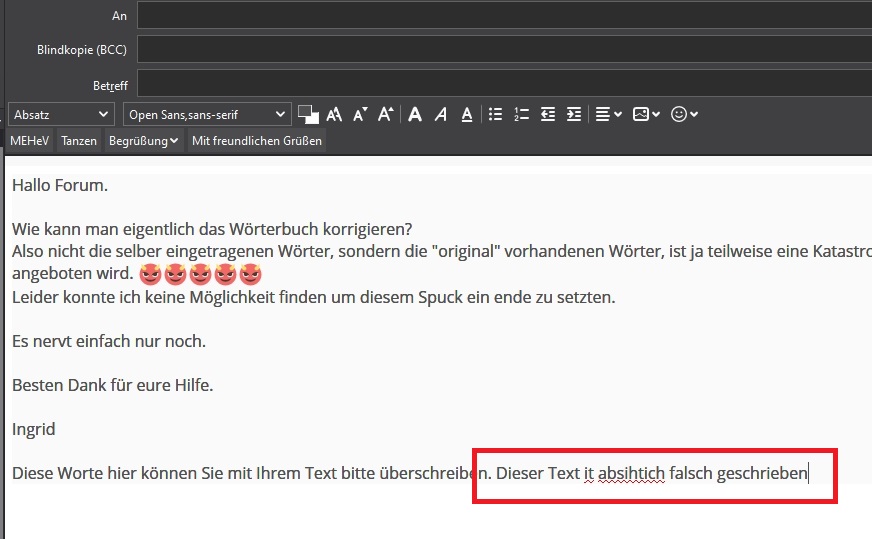Open the Absatz paragraph style dropdown

coord(61,115)
